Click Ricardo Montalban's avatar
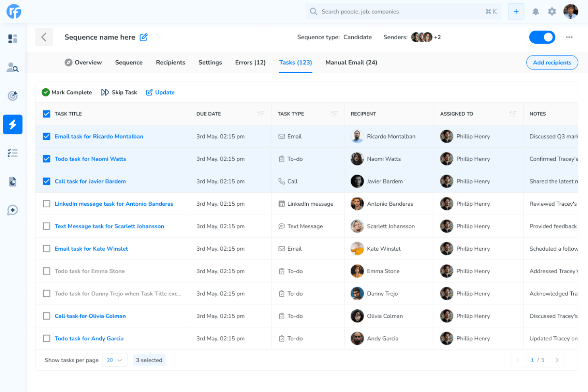 357,136
